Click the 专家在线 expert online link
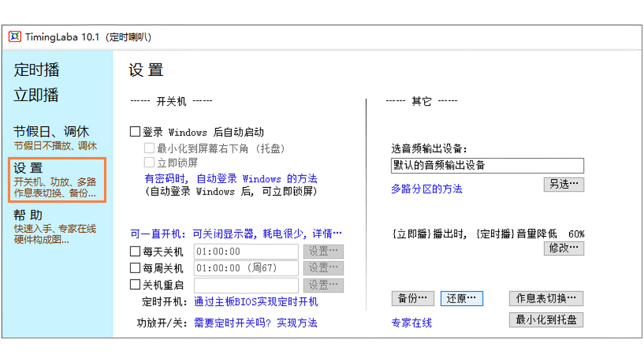This screenshot has height=362, width=644. pos(412,323)
